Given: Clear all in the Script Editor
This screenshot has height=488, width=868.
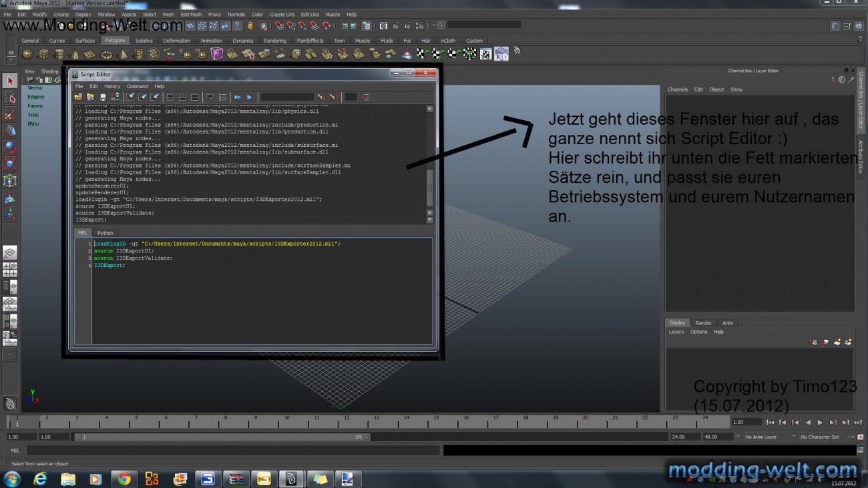Looking at the screenshot, I should tap(155, 97).
